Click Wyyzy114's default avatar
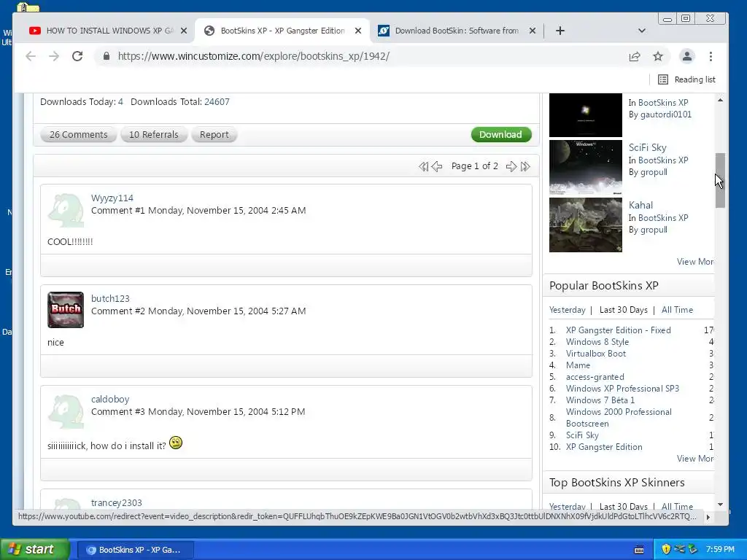Screen dimensions: 747x560 pos(66,209)
